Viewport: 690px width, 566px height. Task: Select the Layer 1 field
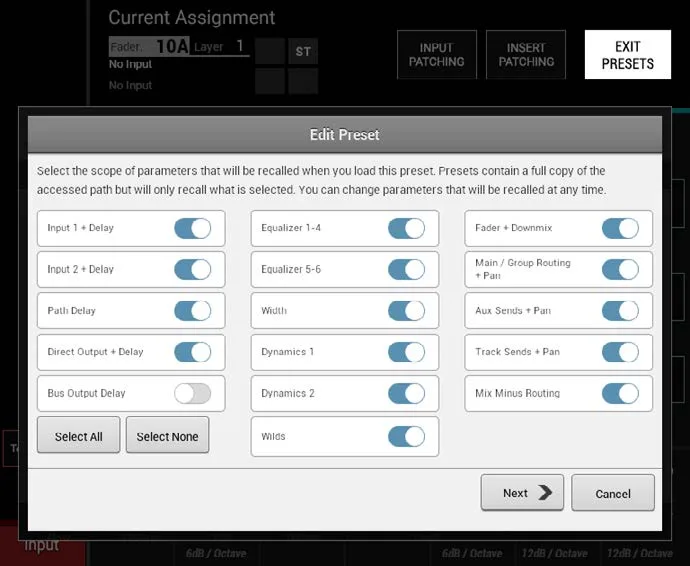click(219, 46)
